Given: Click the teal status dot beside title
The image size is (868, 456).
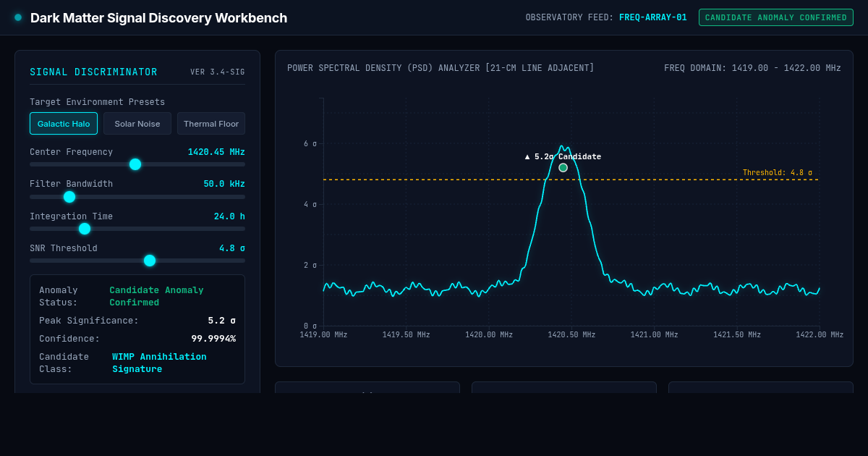Looking at the screenshot, I should 18,17.
